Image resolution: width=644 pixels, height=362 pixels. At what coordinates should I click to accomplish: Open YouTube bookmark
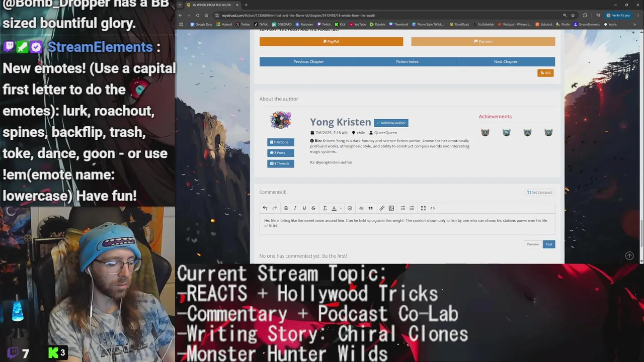358,24
